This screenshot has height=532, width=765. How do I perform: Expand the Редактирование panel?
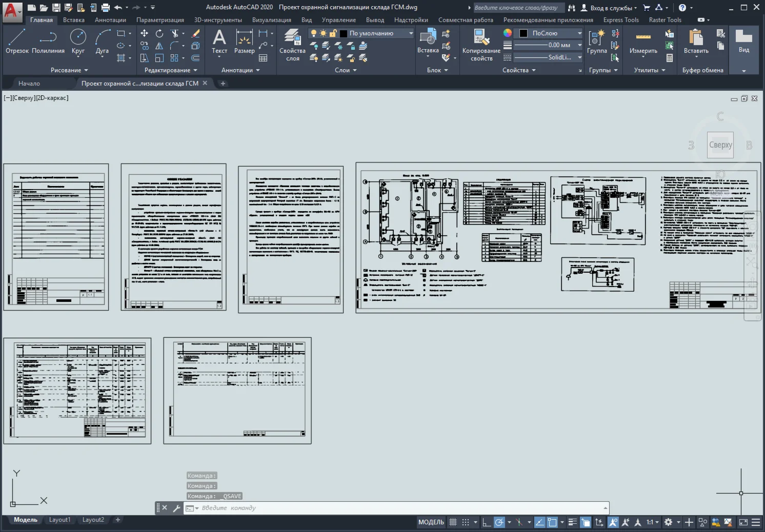tap(171, 70)
